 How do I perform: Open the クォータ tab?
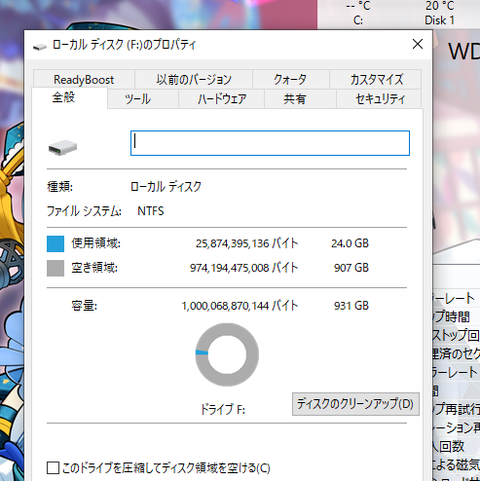tap(290, 80)
